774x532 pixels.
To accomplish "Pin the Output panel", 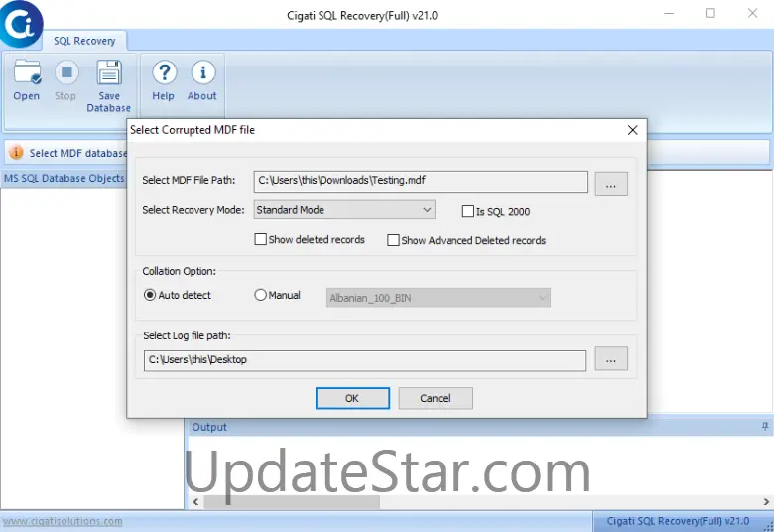I will point(765,426).
